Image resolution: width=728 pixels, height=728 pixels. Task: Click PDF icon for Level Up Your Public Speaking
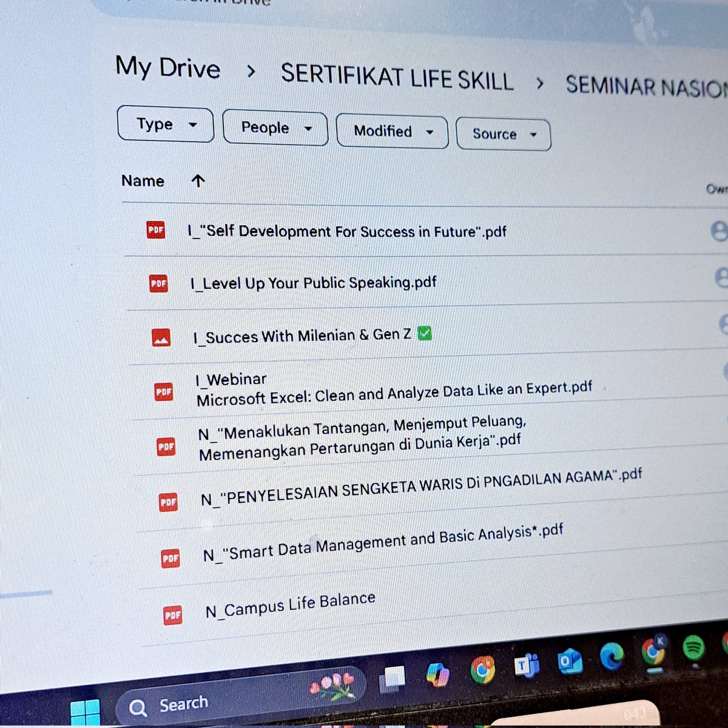(158, 283)
